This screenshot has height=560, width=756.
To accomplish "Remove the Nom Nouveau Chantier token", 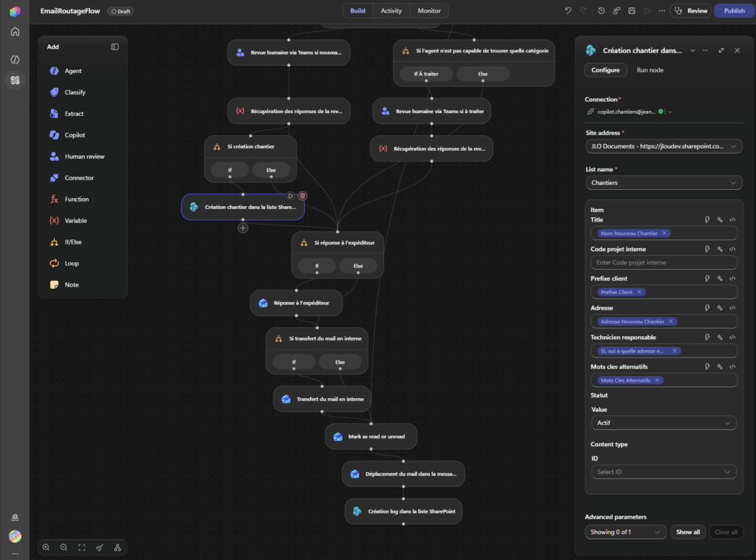I will click(664, 233).
